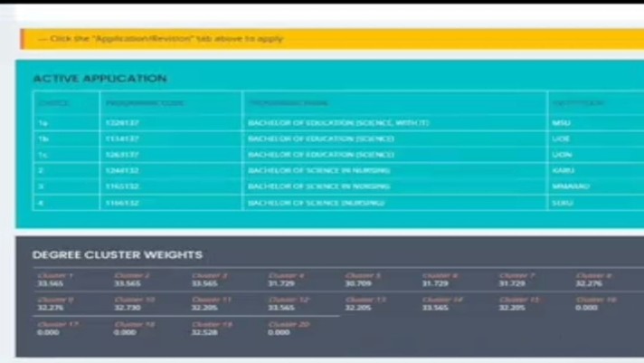Screen dimensions: 644x363
Task: Click the KARU institution cell
Action: click(563, 170)
